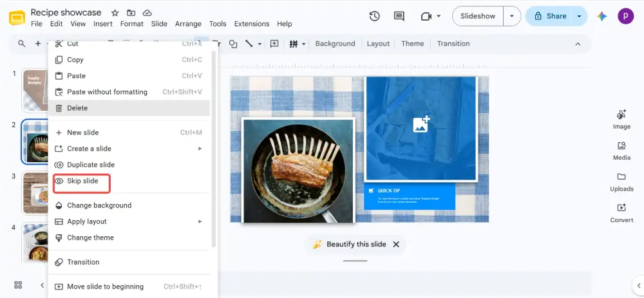This screenshot has width=644, height=298.
Task: Click the Theme toolbar button
Action: tap(412, 44)
